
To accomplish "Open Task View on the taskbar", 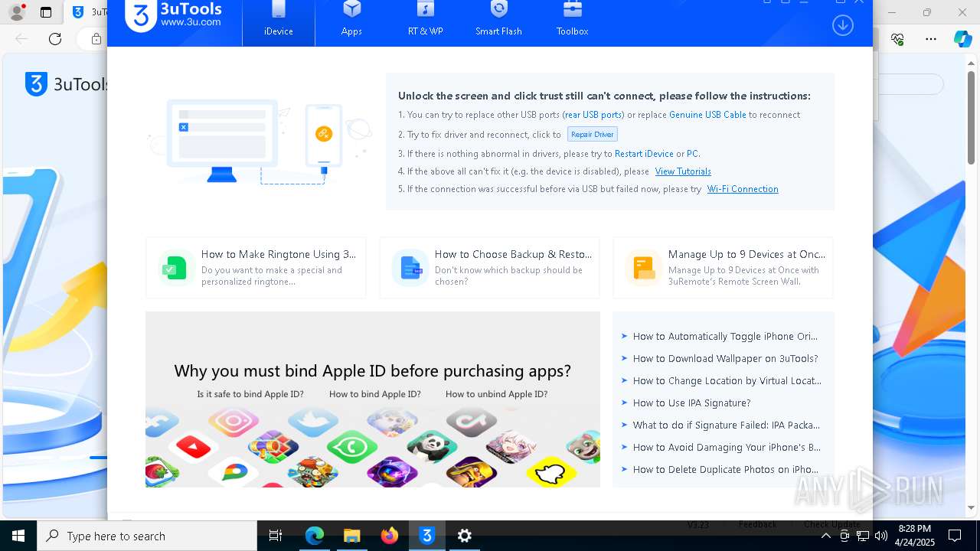I will (276, 536).
